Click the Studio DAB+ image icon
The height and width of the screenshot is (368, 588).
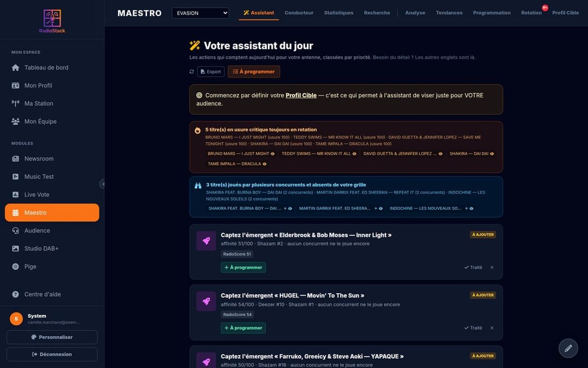pos(15,249)
